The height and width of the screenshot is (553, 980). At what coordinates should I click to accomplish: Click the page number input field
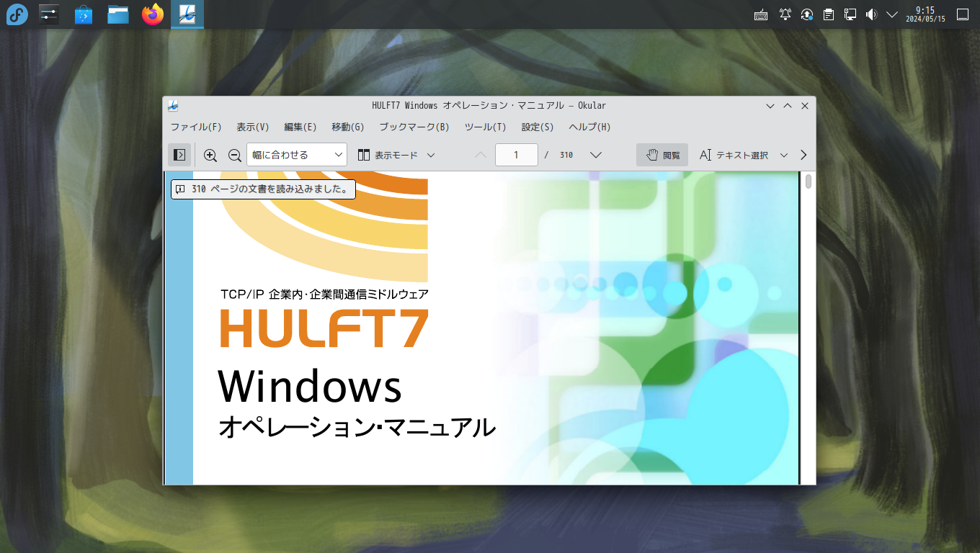click(517, 155)
